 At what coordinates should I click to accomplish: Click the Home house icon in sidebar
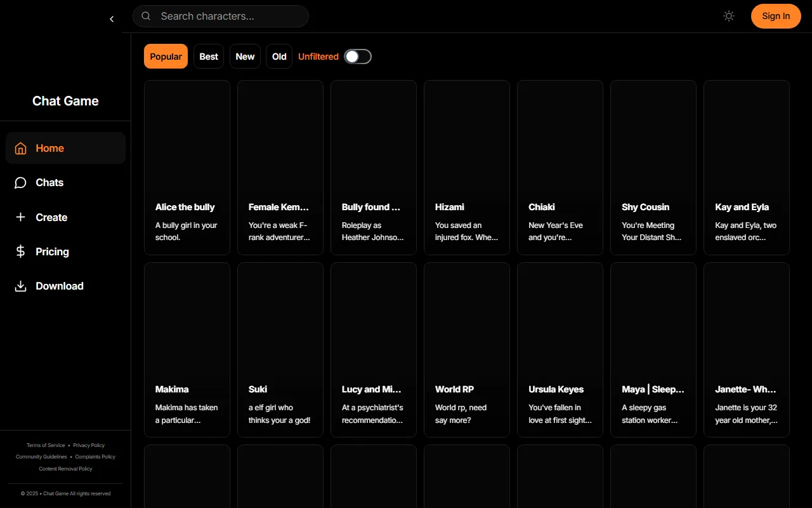click(21, 149)
